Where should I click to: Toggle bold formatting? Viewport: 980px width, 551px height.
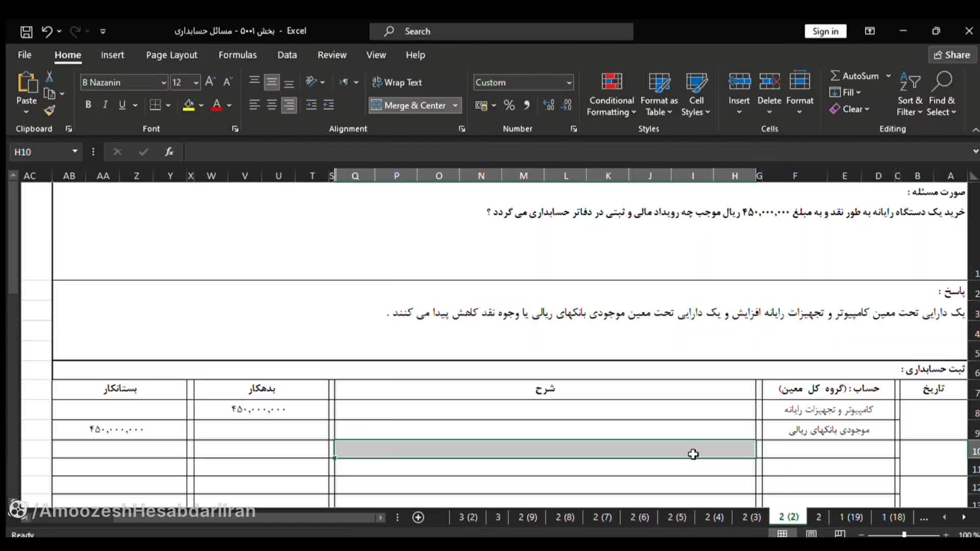coord(88,105)
